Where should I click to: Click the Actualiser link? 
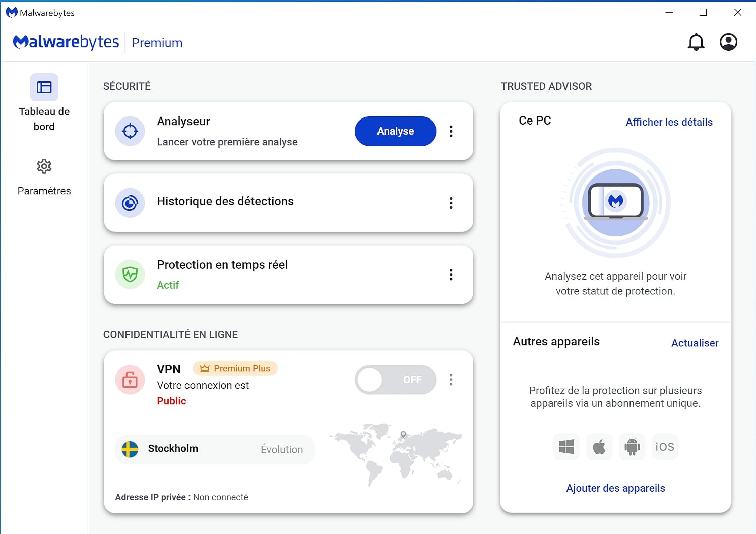[x=695, y=343]
